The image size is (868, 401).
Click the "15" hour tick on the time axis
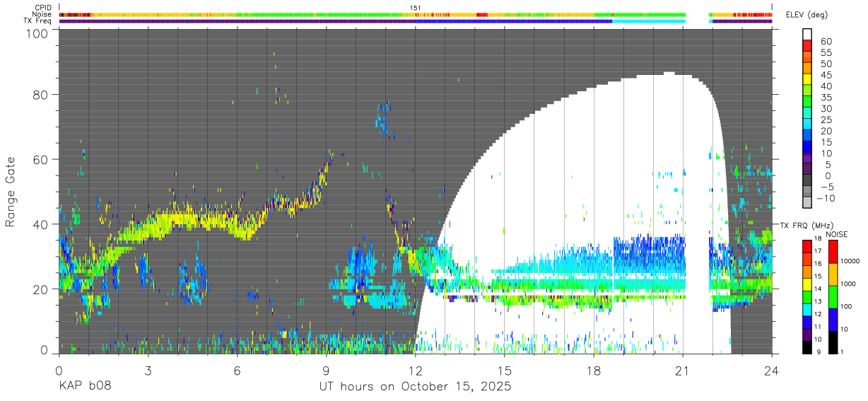(504, 370)
